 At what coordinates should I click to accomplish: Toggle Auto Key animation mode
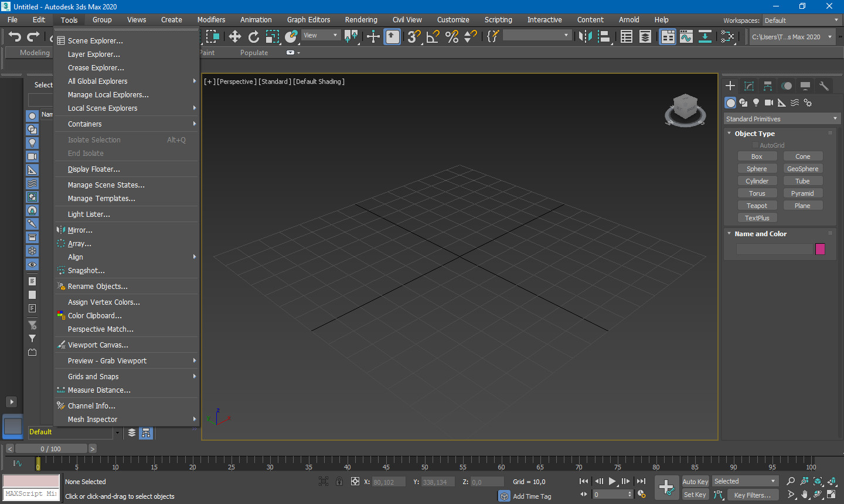pos(695,482)
